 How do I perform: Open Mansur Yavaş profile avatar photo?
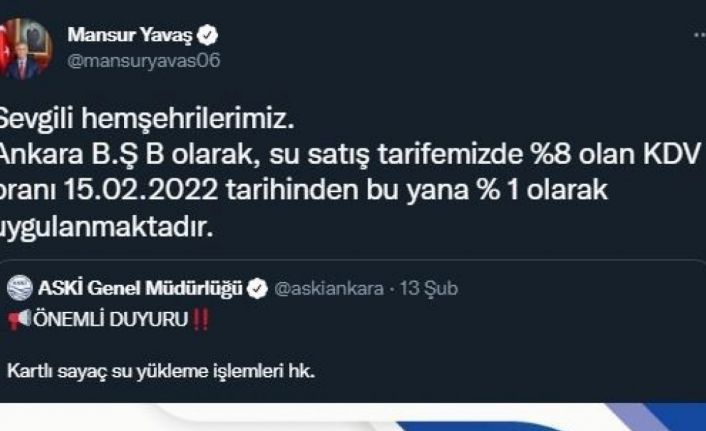(x=25, y=49)
